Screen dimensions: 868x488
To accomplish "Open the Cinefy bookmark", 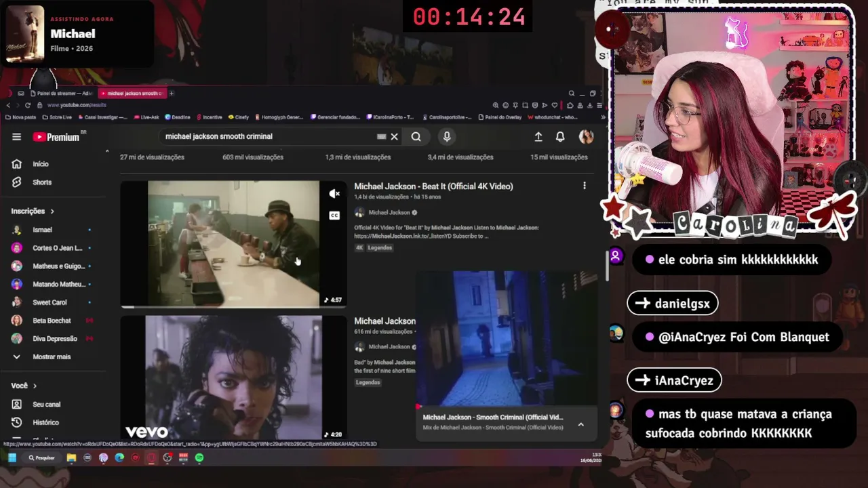I will (239, 117).
